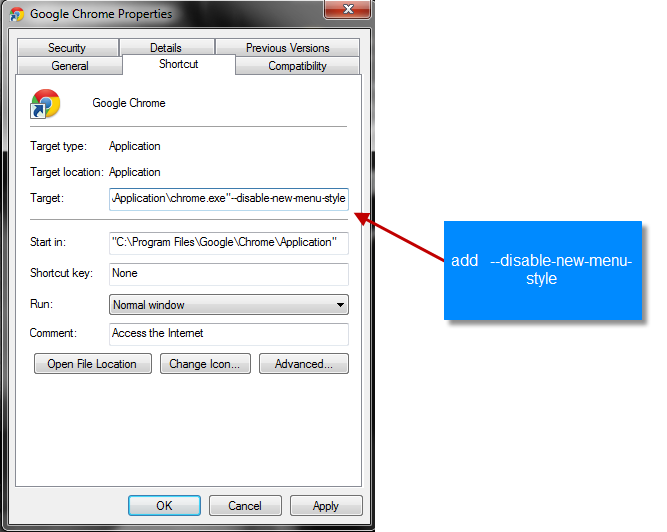The image size is (667, 532).
Task: Click the Target location label
Action: [67, 172]
